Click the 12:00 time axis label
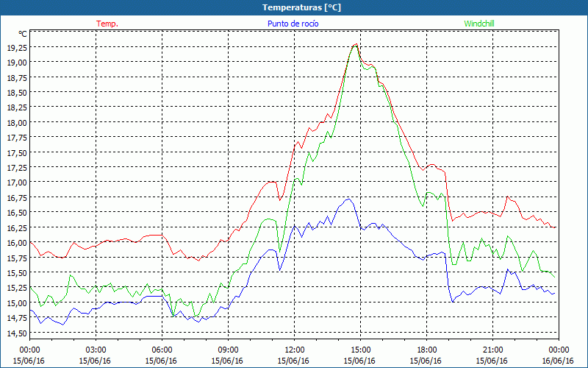 [294, 350]
